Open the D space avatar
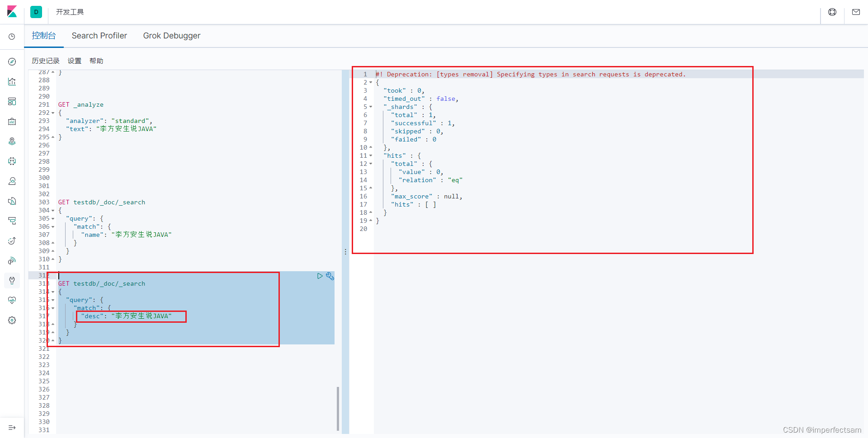868x438 pixels. 36,12
